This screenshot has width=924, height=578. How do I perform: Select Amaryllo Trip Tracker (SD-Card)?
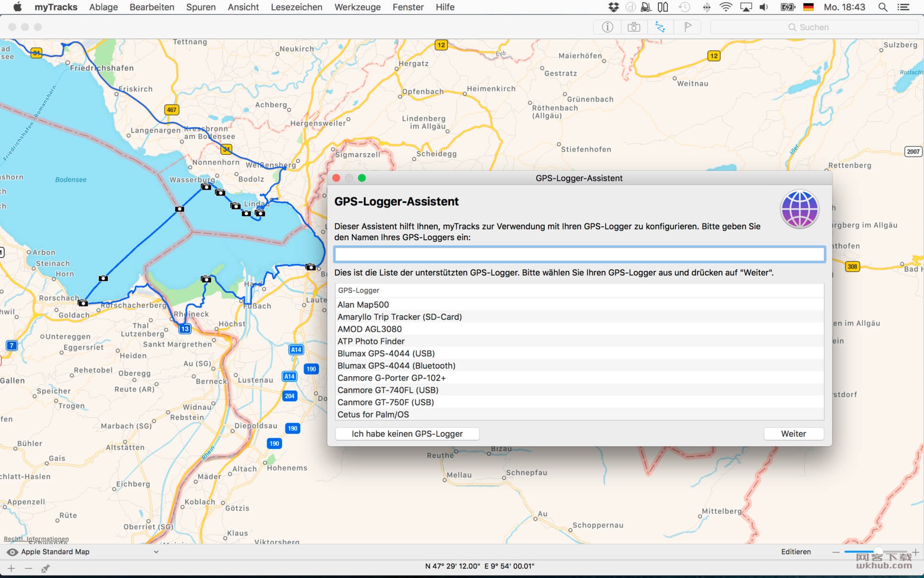pyautogui.click(x=580, y=317)
